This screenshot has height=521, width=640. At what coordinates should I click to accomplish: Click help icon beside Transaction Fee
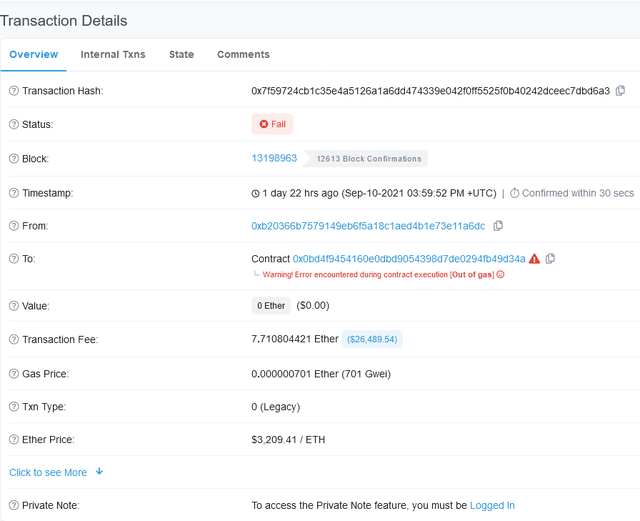pos(14,339)
